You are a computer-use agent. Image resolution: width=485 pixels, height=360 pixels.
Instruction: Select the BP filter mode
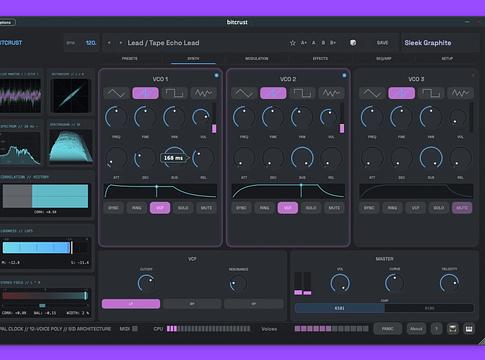192,304
